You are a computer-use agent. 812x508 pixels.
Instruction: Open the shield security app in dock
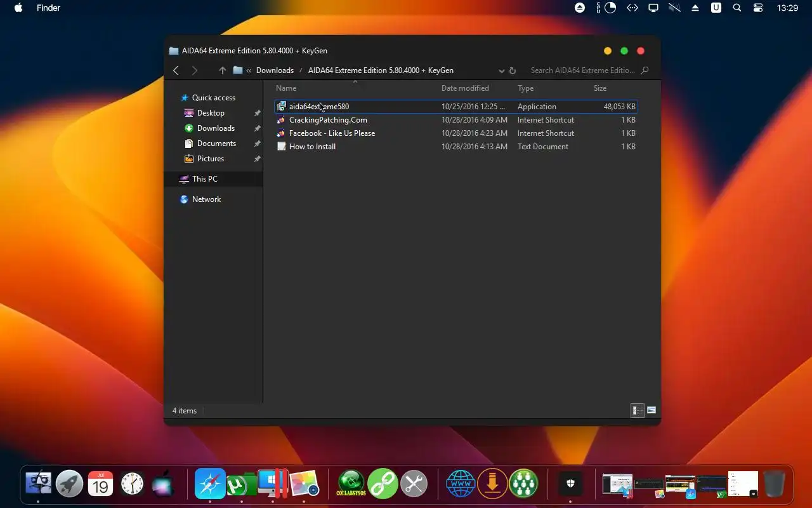coord(570,485)
